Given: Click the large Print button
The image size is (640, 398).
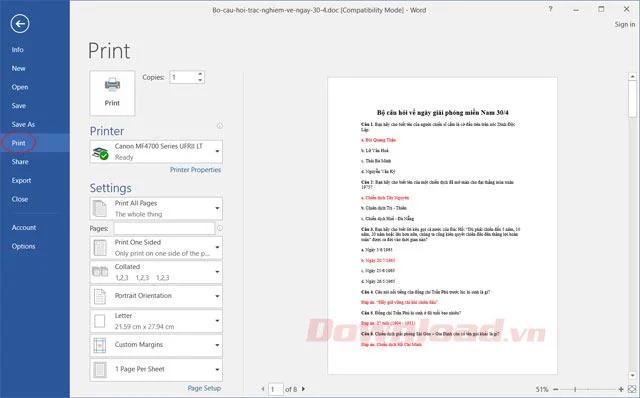Looking at the screenshot, I should [x=112, y=93].
